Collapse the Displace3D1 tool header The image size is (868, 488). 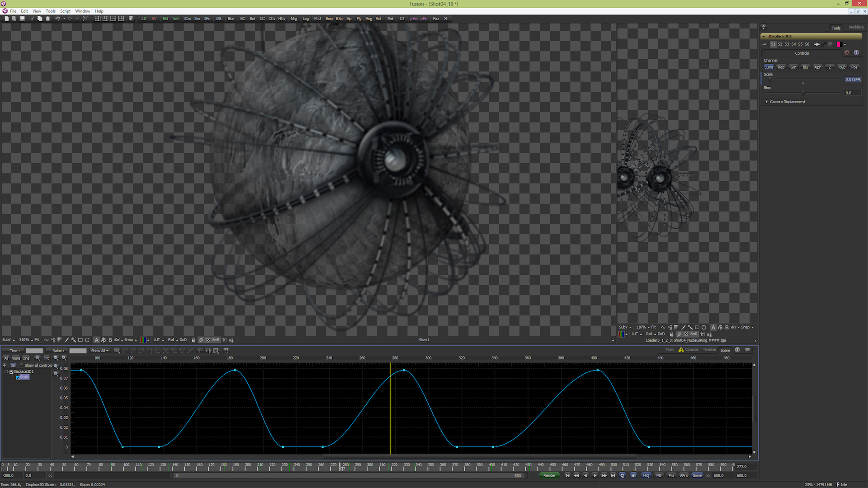click(x=764, y=36)
